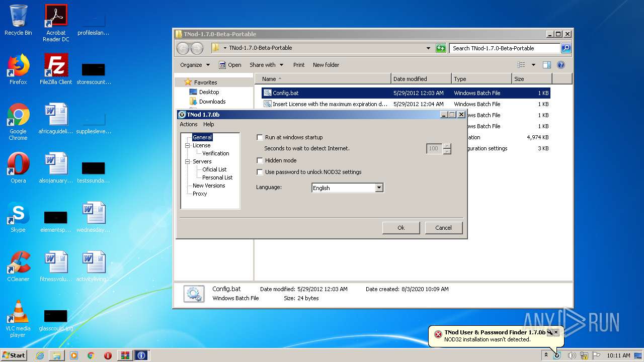Open fitnessvolu Word document on desktop
Image resolution: width=644 pixels, height=362 pixels.
coord(56,266)
